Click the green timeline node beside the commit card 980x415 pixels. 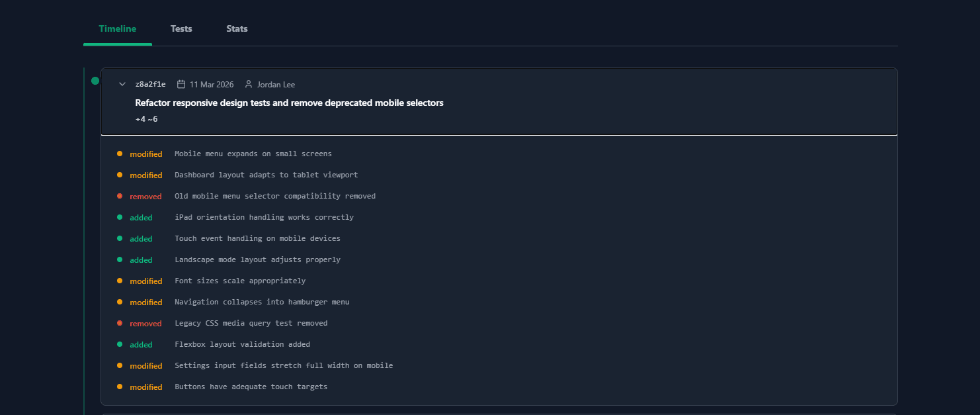tap(95, 80)
